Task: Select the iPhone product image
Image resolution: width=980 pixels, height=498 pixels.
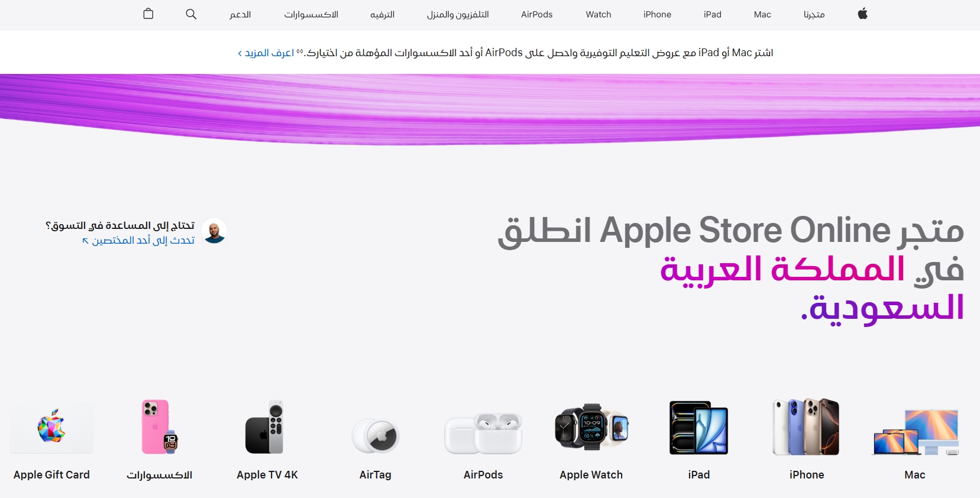Action: coord(806,427)
